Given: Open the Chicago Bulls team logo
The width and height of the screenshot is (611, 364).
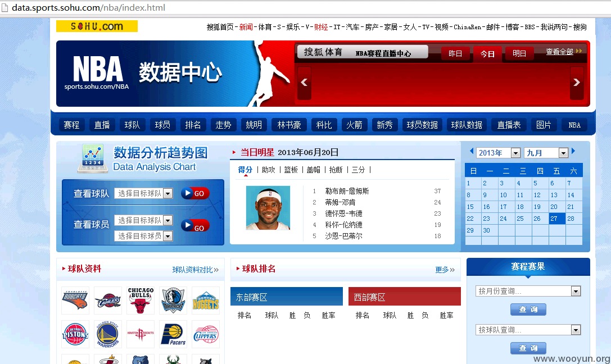Looking at the screenshot, I should (x=141, y=301).
